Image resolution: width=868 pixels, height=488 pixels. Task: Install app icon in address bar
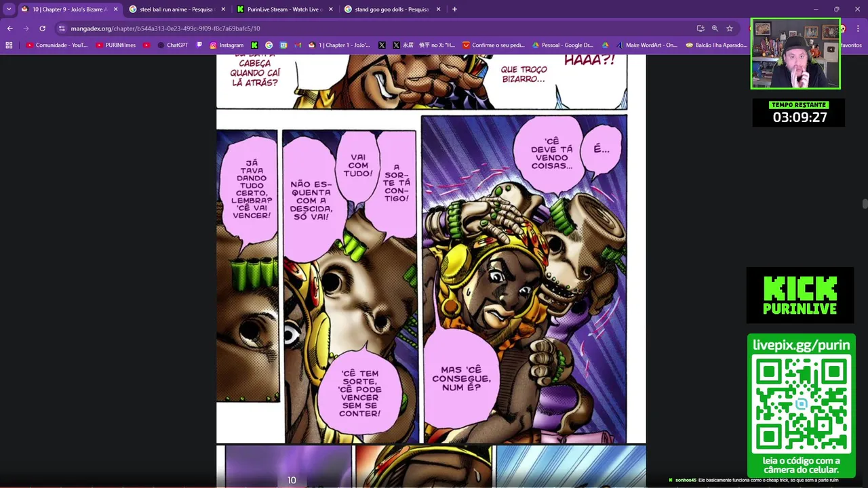pyautogui.click(x=701, y=28)
